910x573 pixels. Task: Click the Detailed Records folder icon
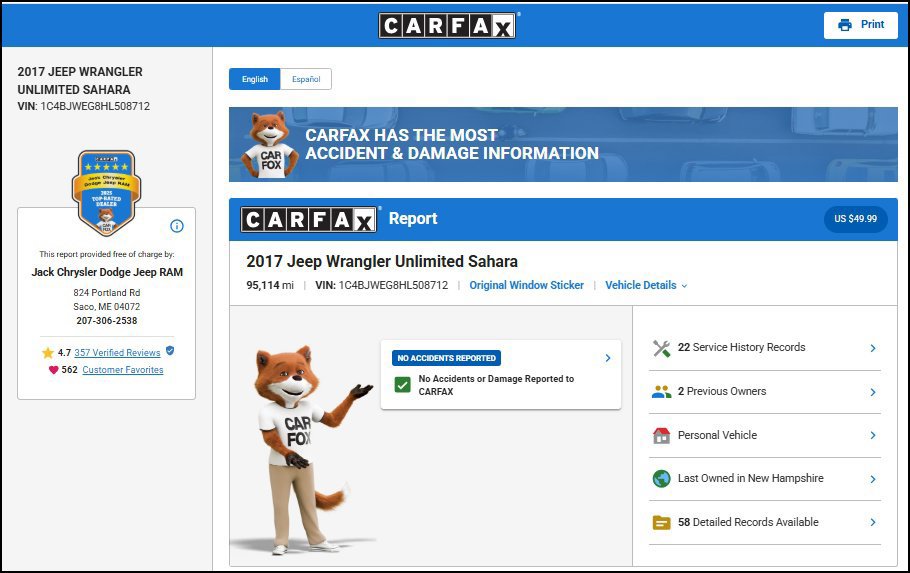click(x=662, y=522)
